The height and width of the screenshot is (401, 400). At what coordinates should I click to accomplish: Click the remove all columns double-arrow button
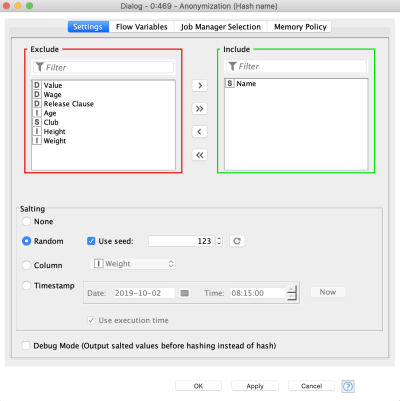click(x=200, y=155)
